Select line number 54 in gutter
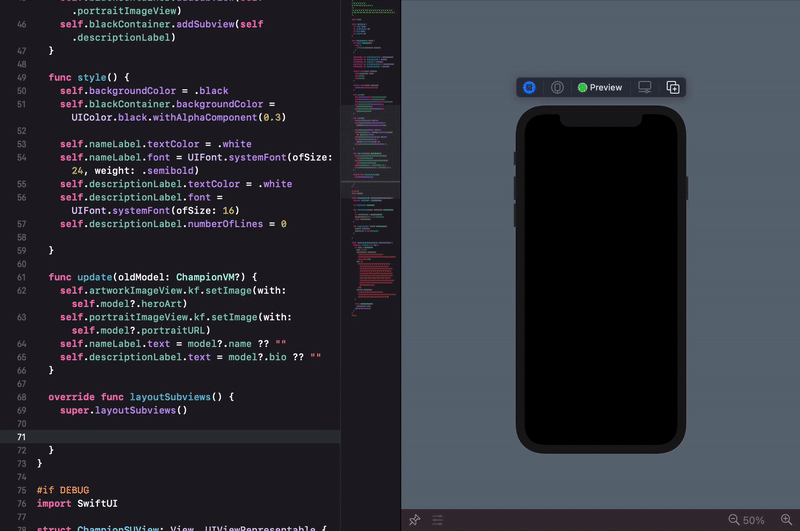This screenshot has width=800, height=531. coord(21,158)
